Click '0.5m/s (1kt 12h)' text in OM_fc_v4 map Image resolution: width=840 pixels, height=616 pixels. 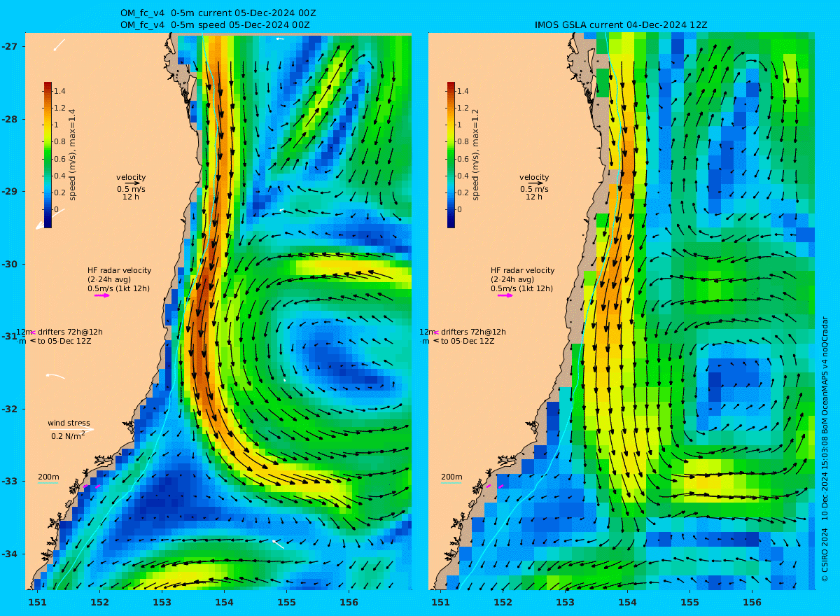click(x=118, y=288)
